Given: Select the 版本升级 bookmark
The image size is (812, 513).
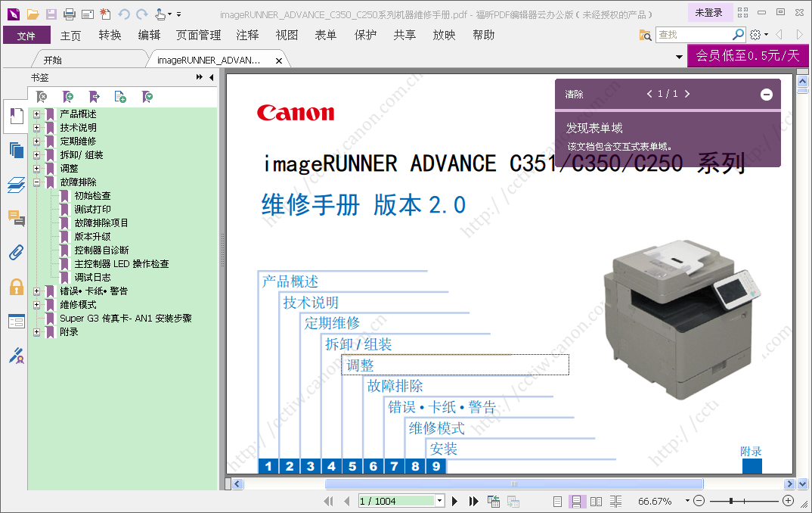Looking at the screenshot, I should 93,236.
